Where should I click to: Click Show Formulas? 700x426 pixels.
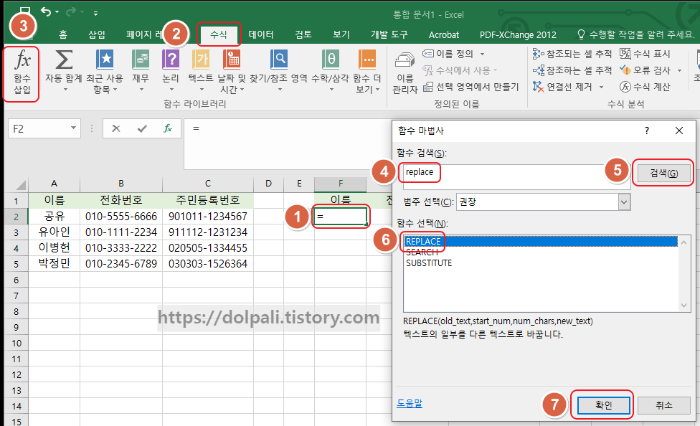[x=645, y=54]
